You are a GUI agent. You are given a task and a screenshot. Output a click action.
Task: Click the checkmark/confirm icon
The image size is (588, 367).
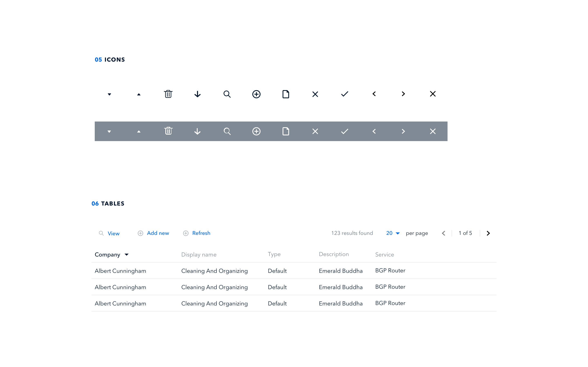point(345,94)
